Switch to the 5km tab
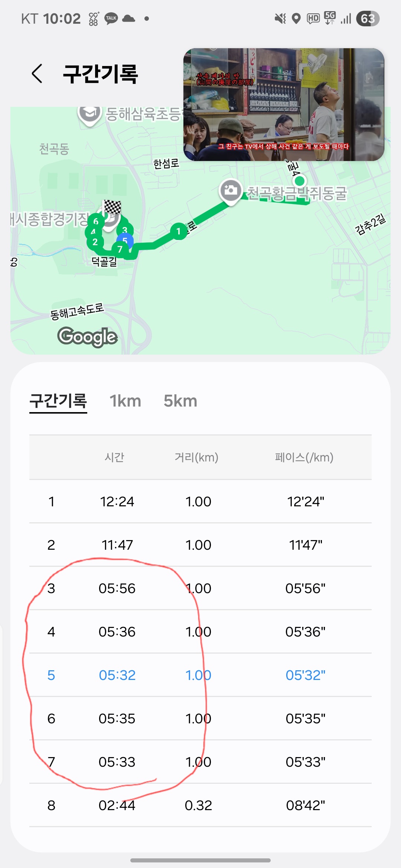 (x=180, y=401)
